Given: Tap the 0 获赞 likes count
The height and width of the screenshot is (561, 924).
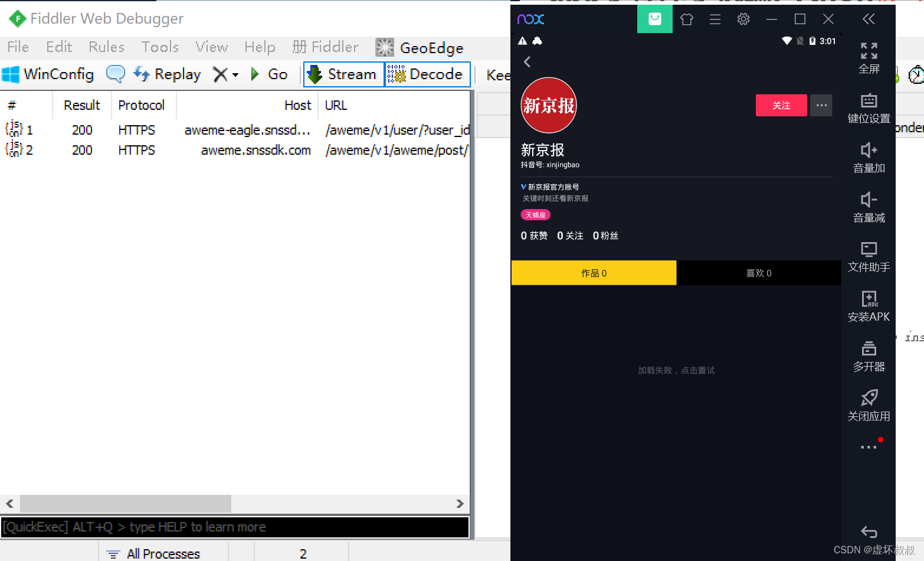Looking at the screenshot, I should (534, 236).
